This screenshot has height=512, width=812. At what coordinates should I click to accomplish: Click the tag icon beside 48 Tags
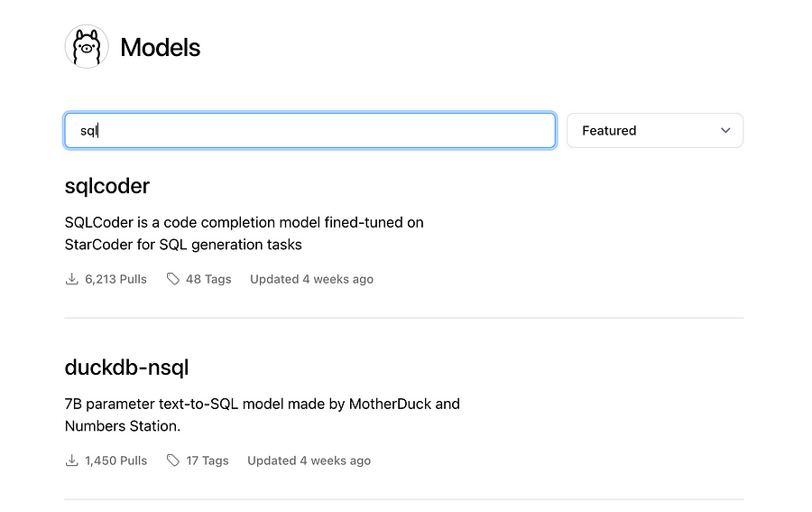click(x=173, y=279)
